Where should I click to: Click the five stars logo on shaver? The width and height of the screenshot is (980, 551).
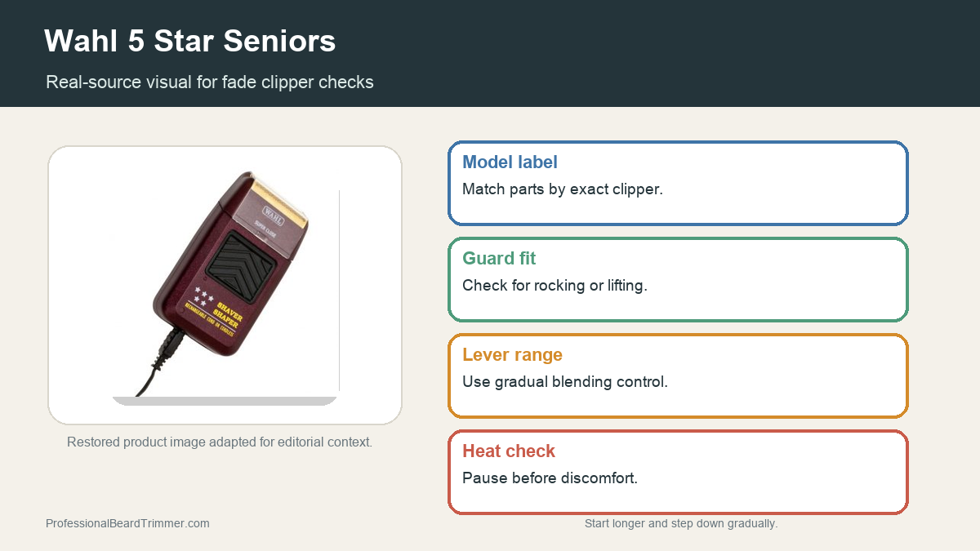click(x=204, y=295)
